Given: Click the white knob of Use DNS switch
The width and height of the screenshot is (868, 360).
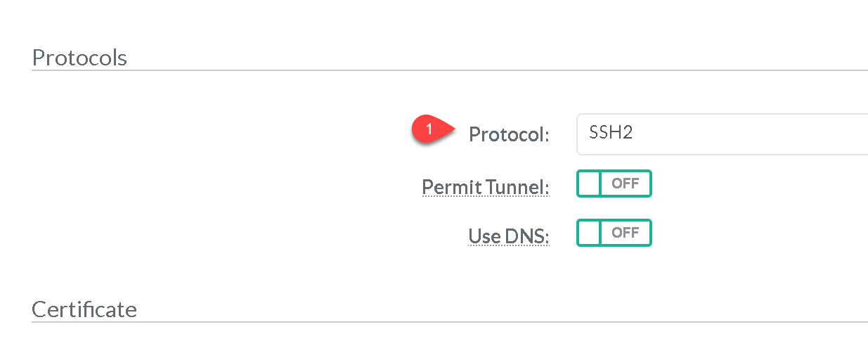Looking at the screenshot, I should [589, 233].
